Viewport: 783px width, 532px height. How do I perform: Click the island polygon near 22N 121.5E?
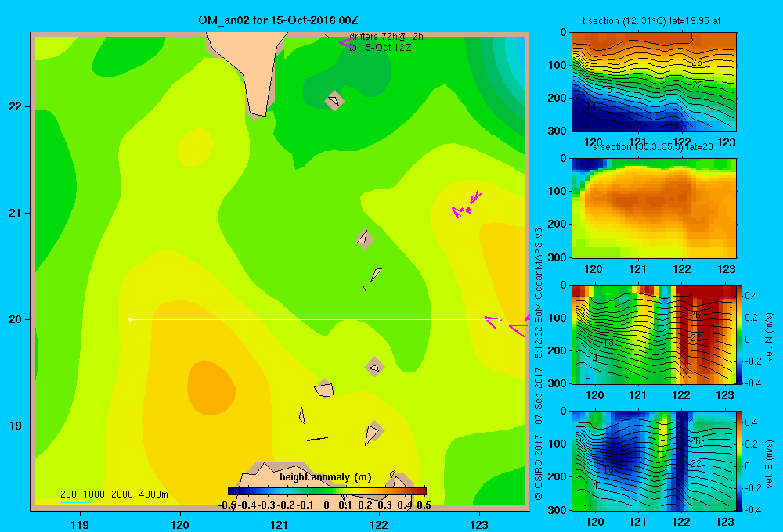click(334, 101)
